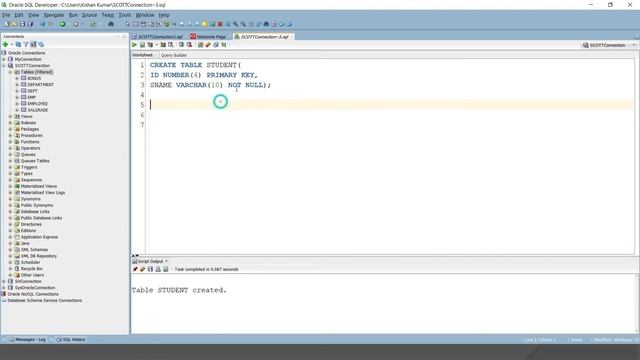Screen dimensions: 640x360
Task: Click the New file icon in main toolbar
Action: pyautogui.click(x=7, y=24)
